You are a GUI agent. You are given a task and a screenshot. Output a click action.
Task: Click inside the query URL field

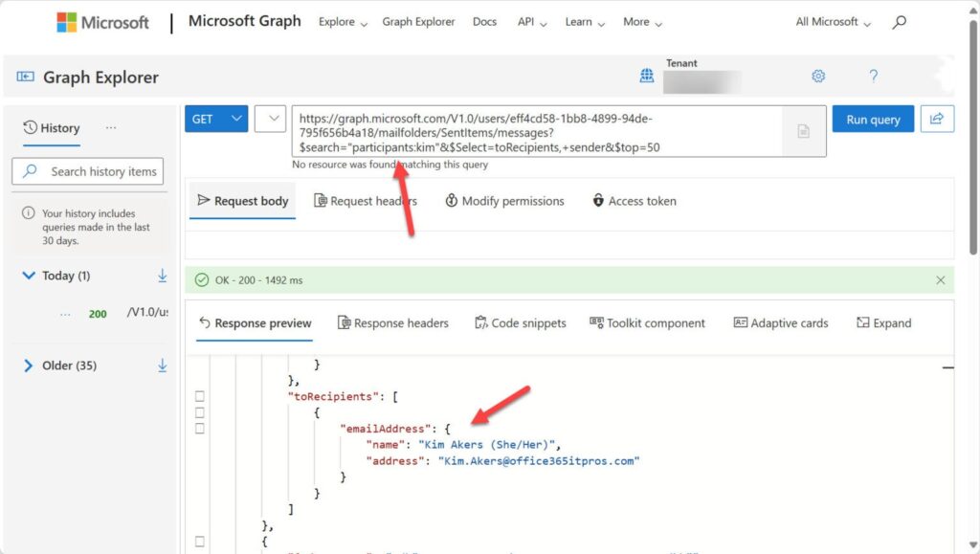tap(538, 131)
